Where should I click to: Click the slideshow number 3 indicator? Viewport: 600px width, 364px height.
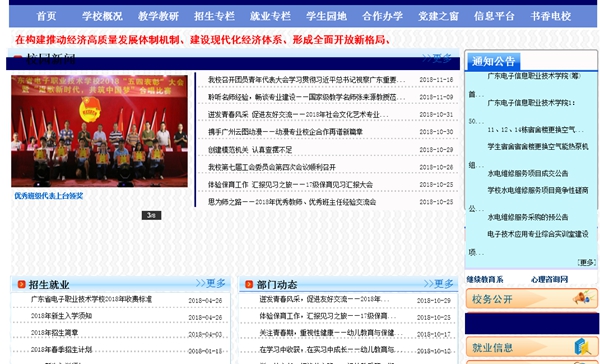point(151,215)
